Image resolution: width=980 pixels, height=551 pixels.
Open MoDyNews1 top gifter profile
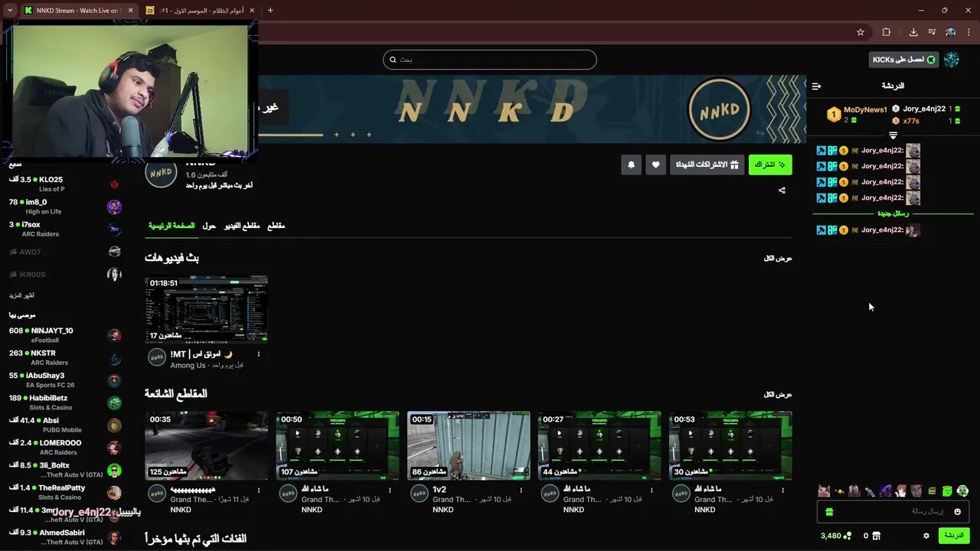(865, 109)
